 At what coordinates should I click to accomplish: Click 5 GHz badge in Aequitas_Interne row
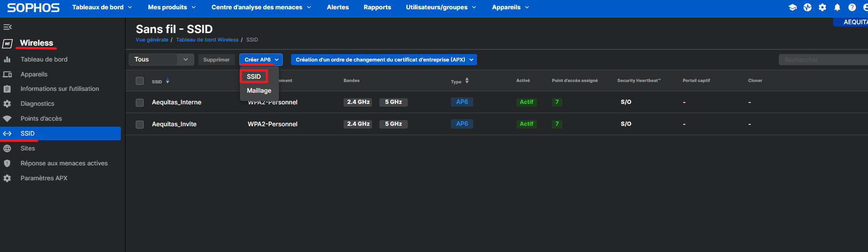click(x=393, y=102)
